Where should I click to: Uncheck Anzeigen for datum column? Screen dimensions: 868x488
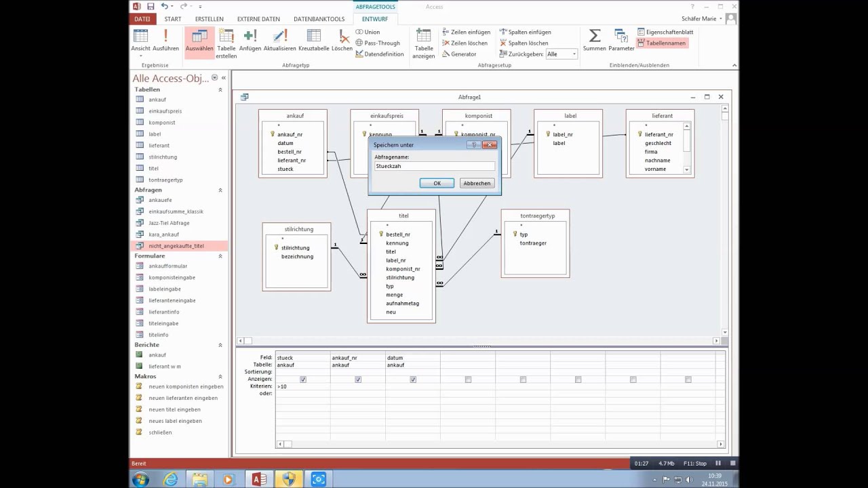pyautogui.click(x=413, y=380)
